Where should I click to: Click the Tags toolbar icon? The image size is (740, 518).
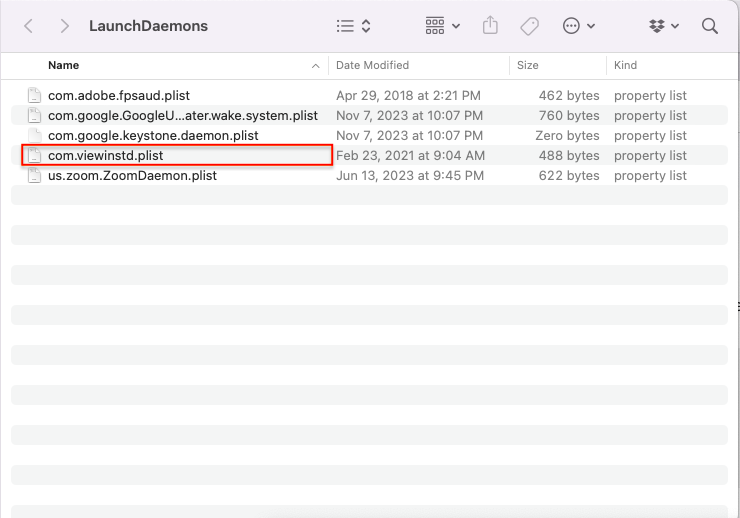click(530, 26)
